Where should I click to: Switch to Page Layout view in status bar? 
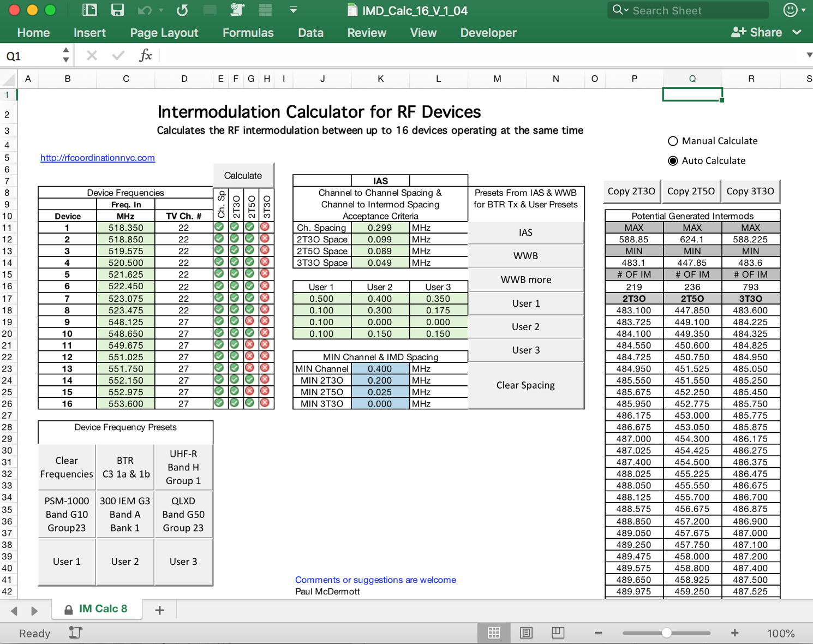click(526, 633)
